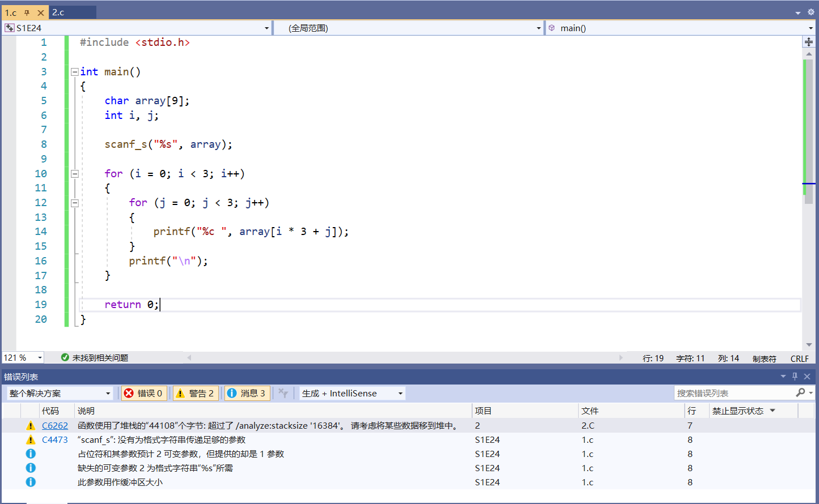Click the scrollbar up arrow in editor
The width and height of the screenshot is (819, 504).
[x=809, y=54]
